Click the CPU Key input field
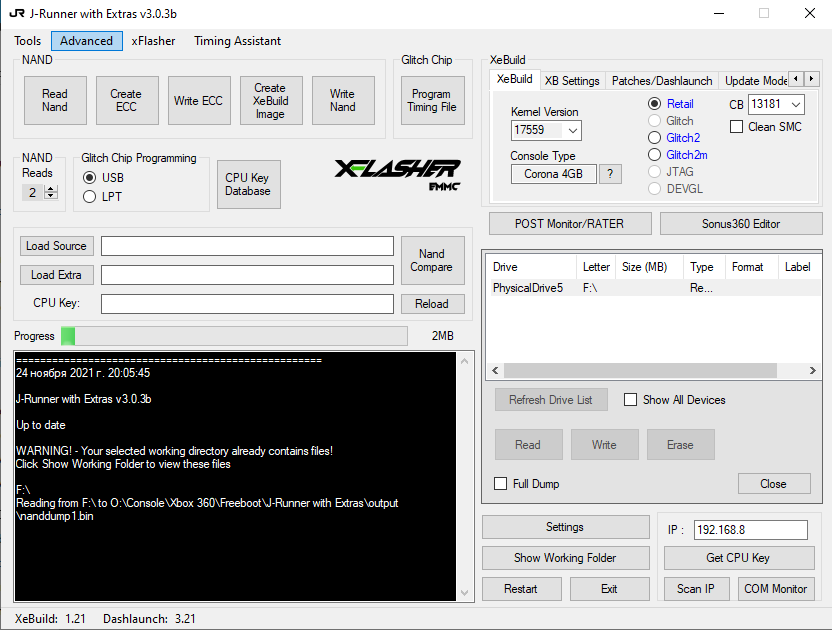 pos(247,304)
